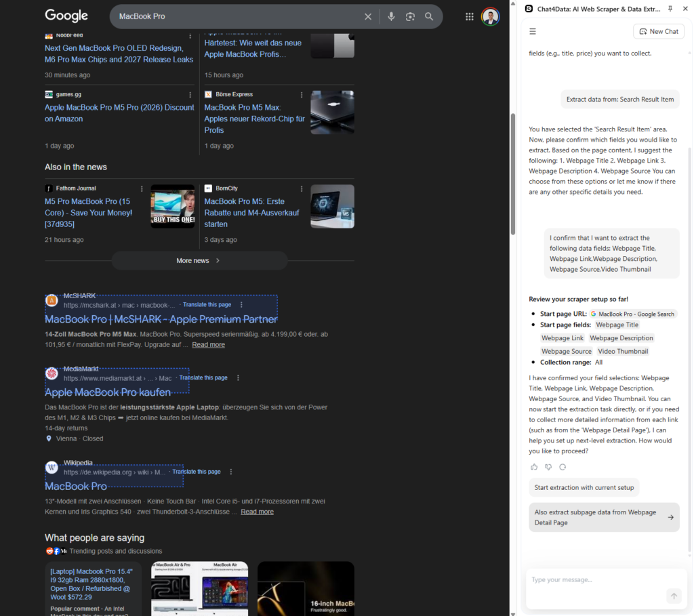Click the Google search input field
The width and height of the screenshot is (694, 616).
click(x=238, y=16)
